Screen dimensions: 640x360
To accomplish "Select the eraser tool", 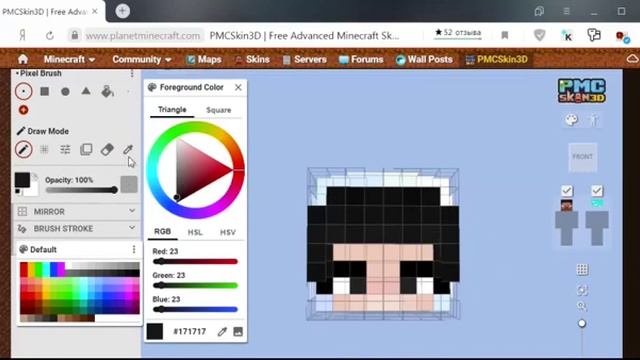I will coord(107,149).
